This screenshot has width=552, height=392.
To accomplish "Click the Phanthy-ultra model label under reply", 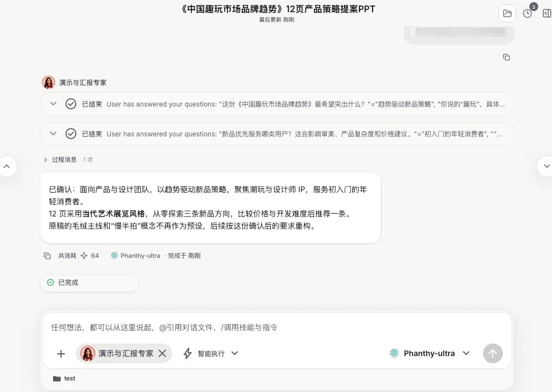I will (x=140, y=256).
